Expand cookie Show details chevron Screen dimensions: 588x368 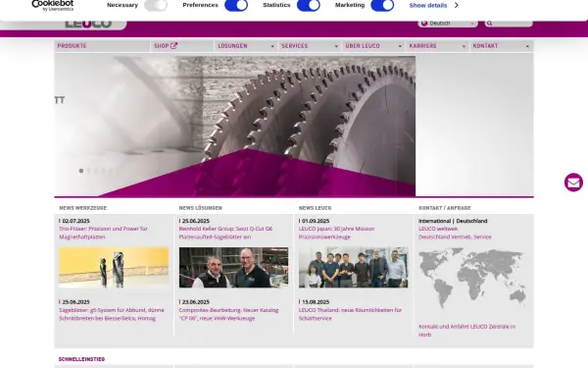pyautogui.click(x=457, y=5)
